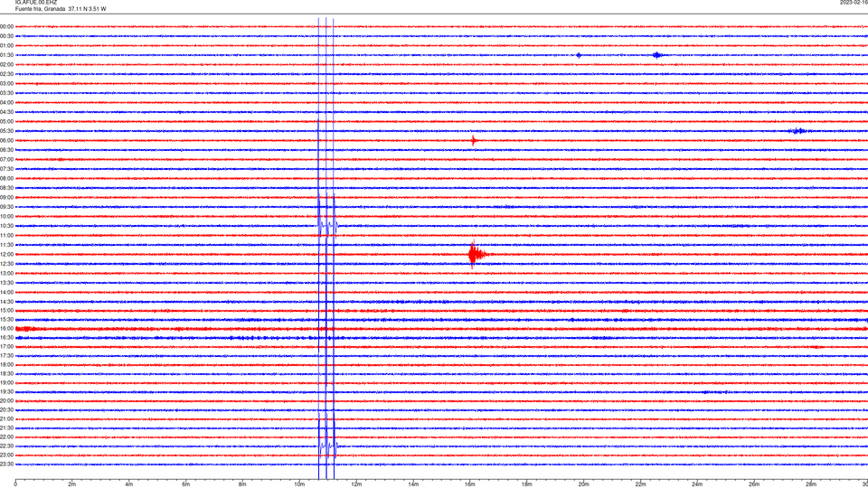Click the 26m tick on the time axis
This screenshot has width=868, height=488.
point(754,484)
